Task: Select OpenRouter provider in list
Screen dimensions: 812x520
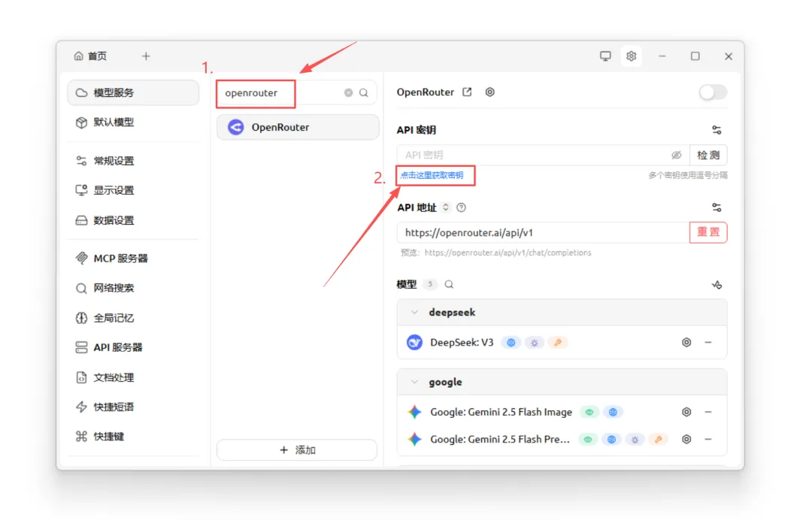Action: click(x=298, y=127)
